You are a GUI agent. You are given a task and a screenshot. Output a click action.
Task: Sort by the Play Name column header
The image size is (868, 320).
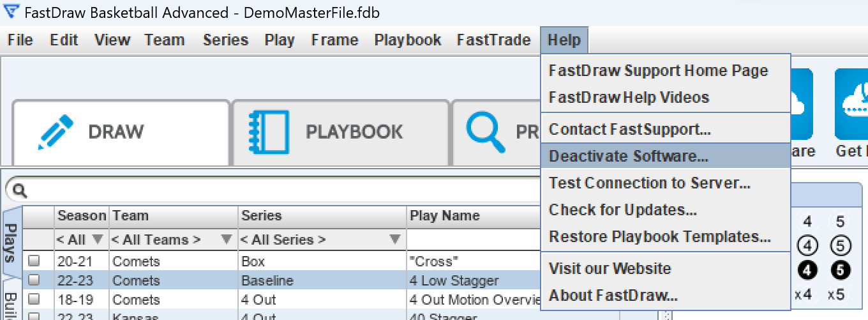[x=474, y=216]
